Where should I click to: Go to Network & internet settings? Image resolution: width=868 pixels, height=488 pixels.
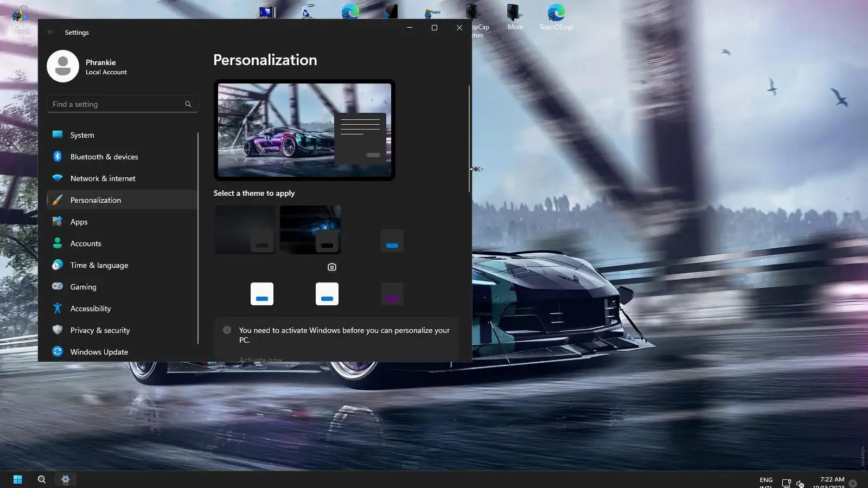tap(122, 178)
